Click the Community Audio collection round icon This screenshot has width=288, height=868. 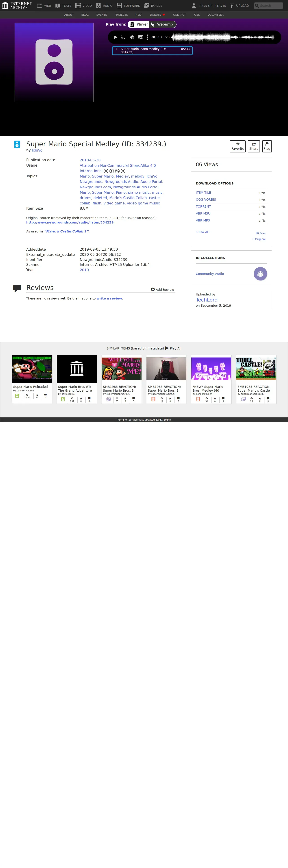point(260,274)
